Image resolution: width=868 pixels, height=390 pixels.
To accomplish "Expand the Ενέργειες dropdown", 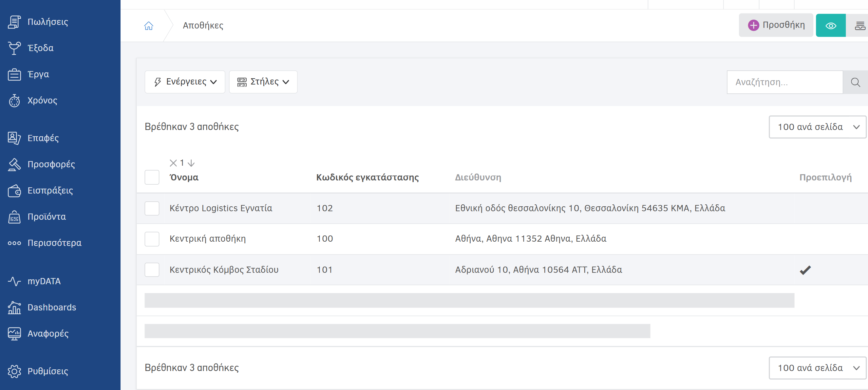I will point(185,82).
